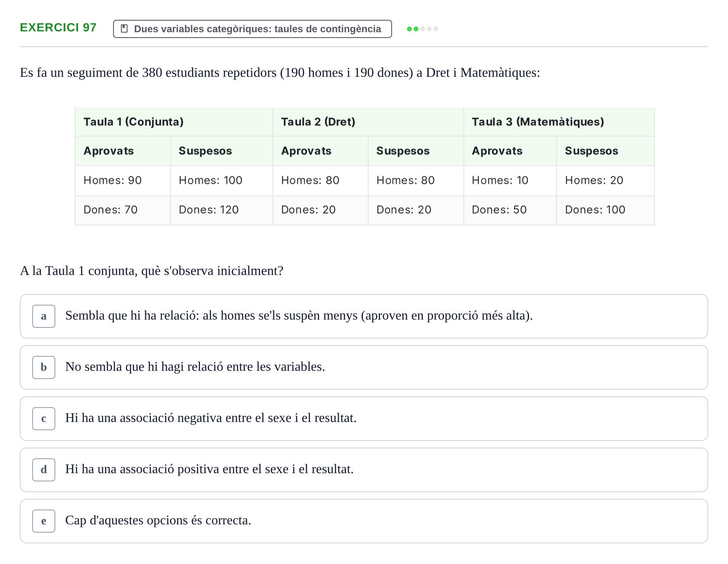Select option letter box a
Screen dimensions: 728x564
pyautogui.click(x=44, y=316)
